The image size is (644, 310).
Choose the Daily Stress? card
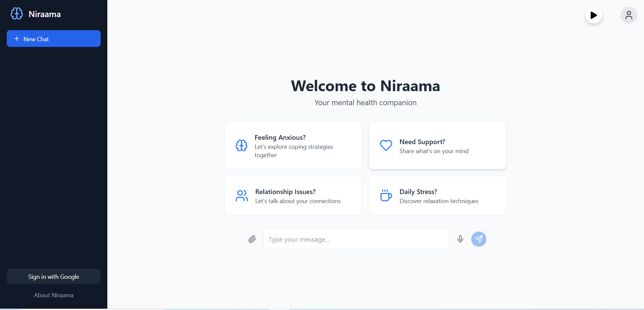(438, 196)
